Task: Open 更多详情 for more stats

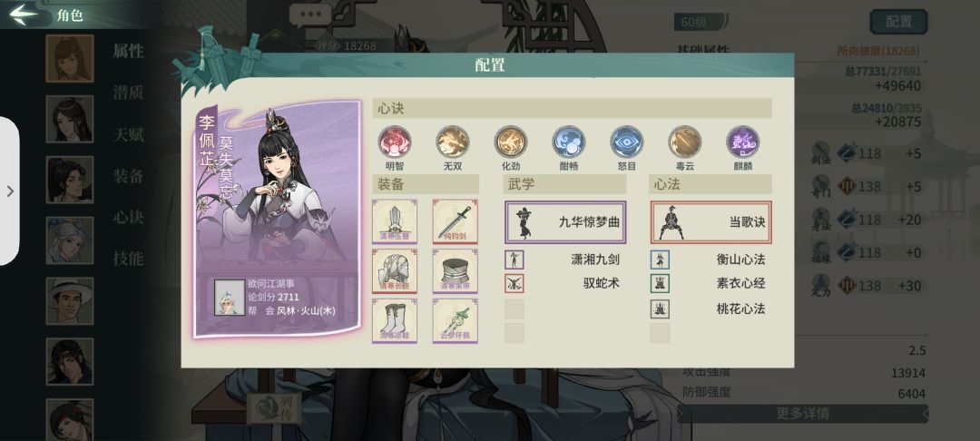Action: 802,414
